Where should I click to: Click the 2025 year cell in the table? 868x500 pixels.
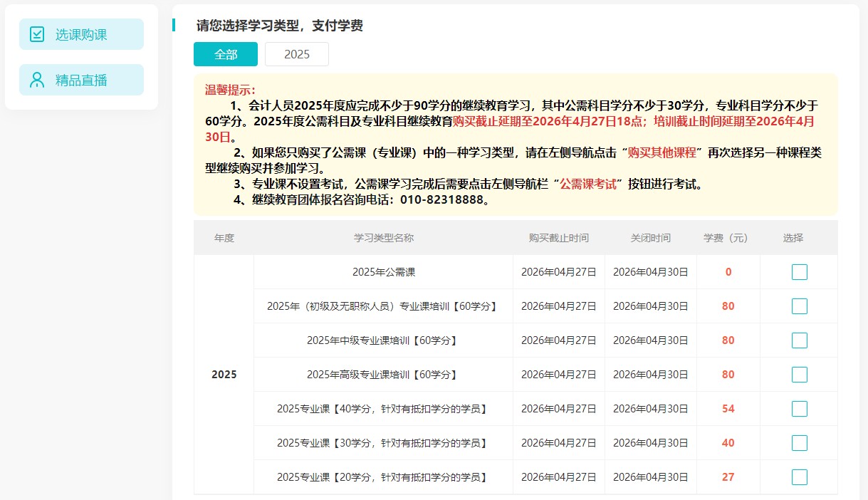point(224,375)
